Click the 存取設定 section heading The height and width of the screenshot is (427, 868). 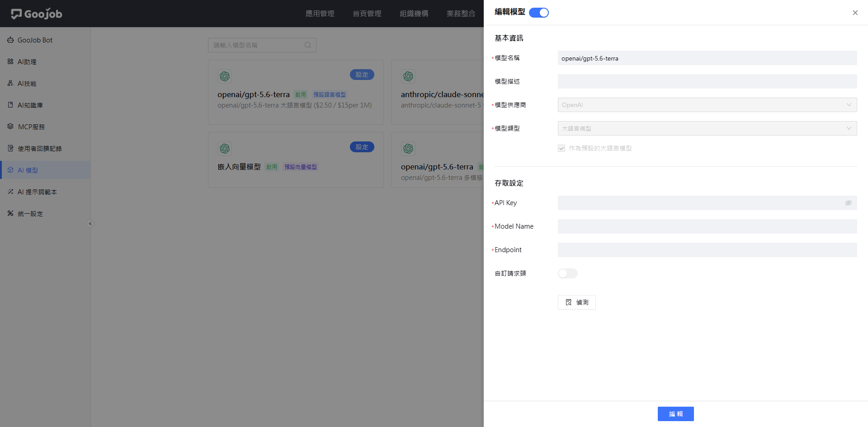click(x=509, y=183)
